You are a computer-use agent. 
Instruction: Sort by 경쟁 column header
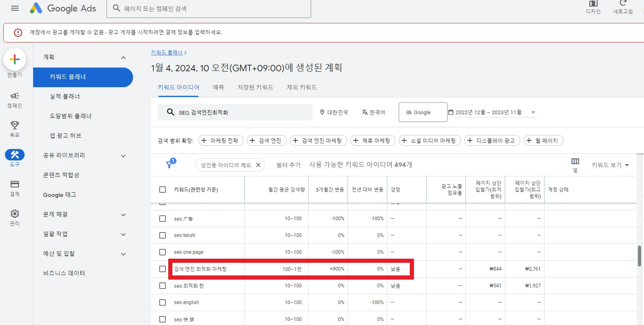pyautogui.click(x=395, y=190)
